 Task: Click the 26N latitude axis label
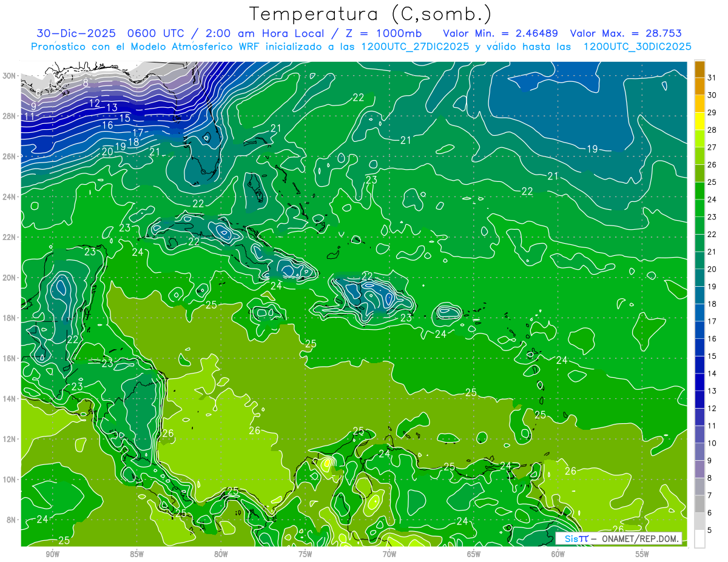10,156
